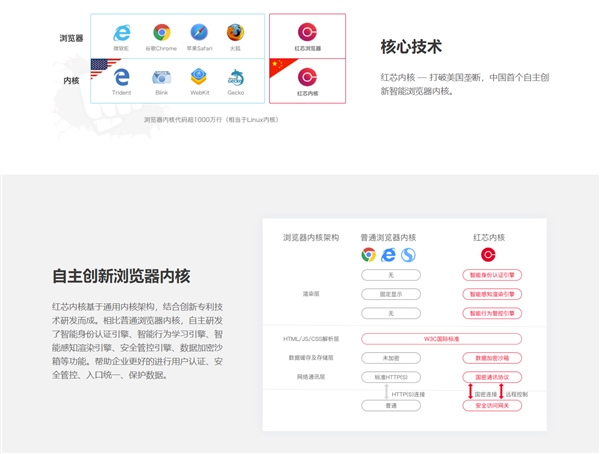Click the Trident kernel icon

coord(122,77)
